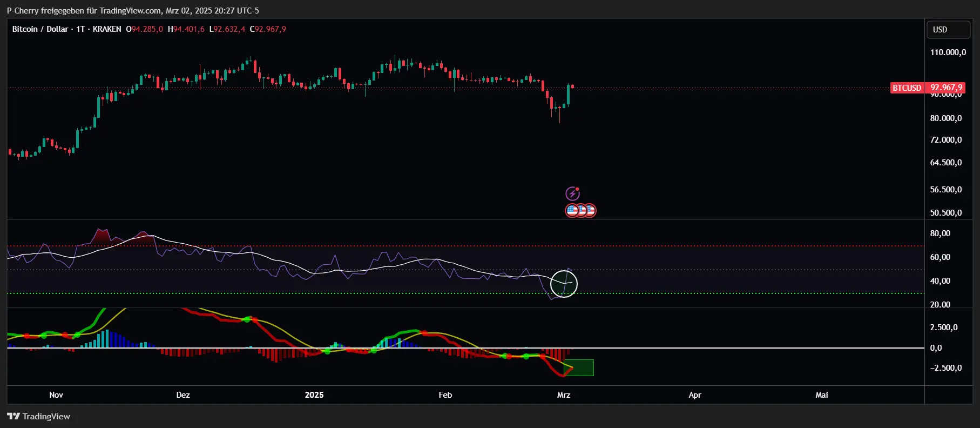Viewport: 980px width, 428px height.
Task: Click the Dez label on time axis
Action: click(x=183, y=395)
